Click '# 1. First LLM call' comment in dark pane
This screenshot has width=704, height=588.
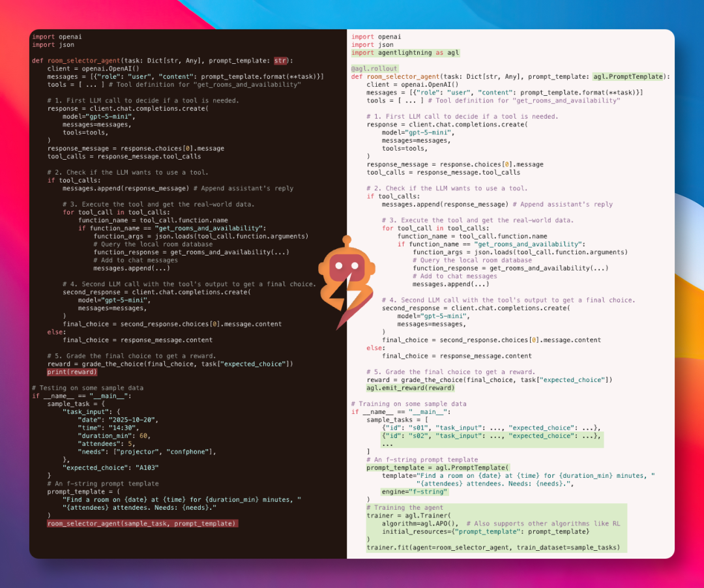click(143, 100)
